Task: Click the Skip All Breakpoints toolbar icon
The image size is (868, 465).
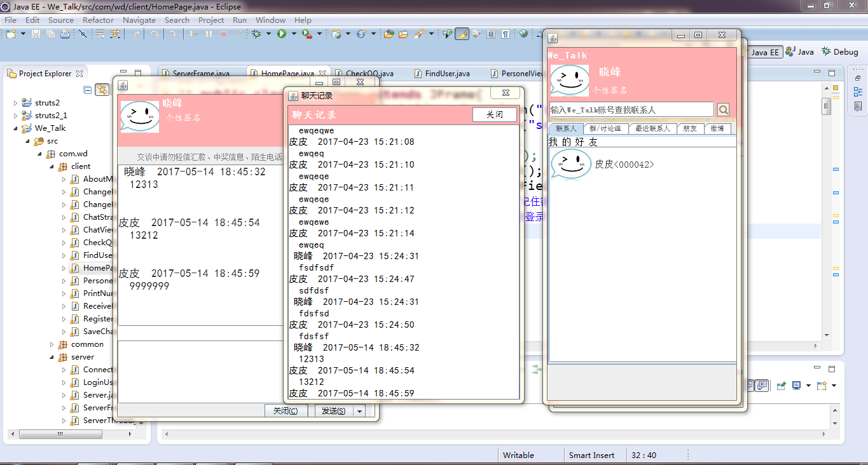Action: [x=83, y=34]
